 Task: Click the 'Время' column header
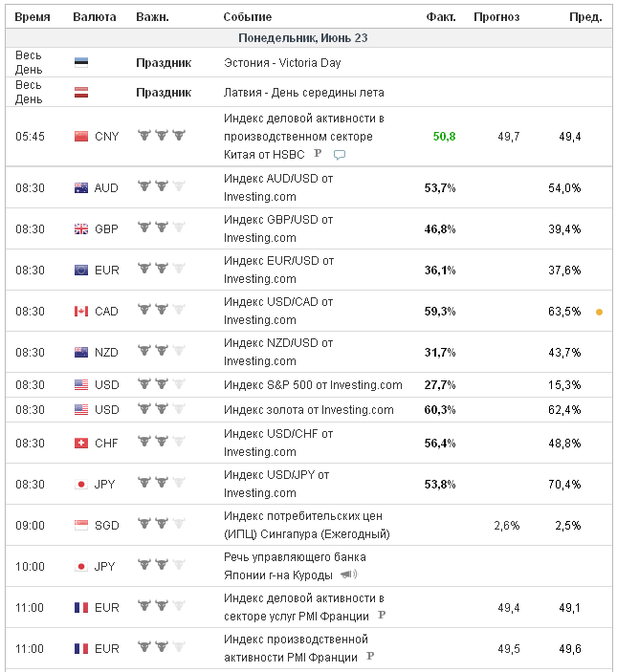(x=33, y=17)
